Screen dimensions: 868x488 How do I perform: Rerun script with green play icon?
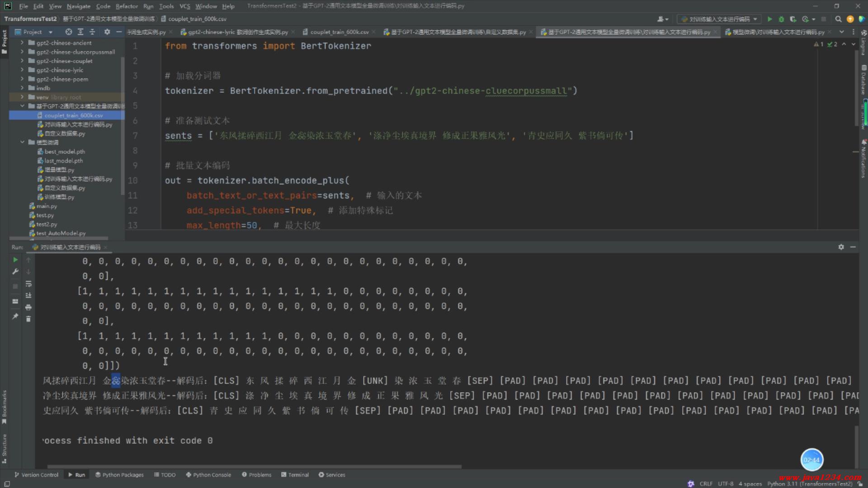tap(15, 260)
